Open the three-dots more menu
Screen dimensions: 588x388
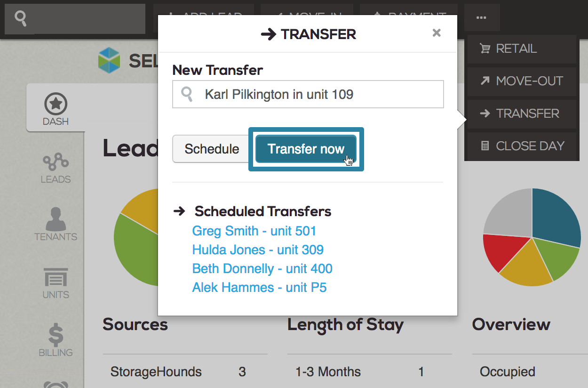[481, 18]
